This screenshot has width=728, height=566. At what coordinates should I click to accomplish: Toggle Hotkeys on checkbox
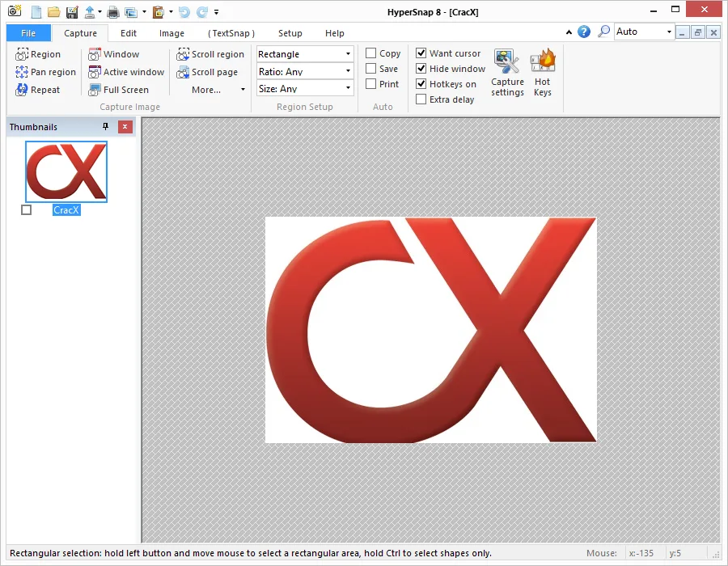click(421, 84)
